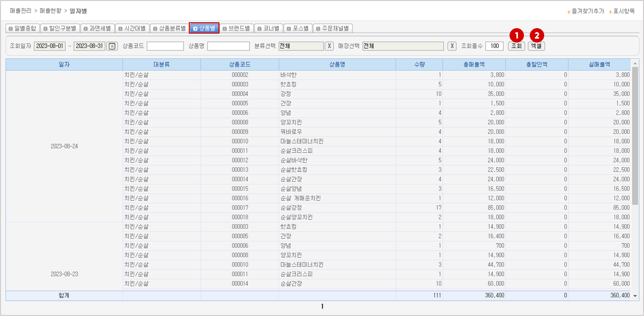The height and width of the screenshot is (316, 644).
Task: Clear the 분류선택 field with X
Action: pyautogui.click(x=330, y=46)
